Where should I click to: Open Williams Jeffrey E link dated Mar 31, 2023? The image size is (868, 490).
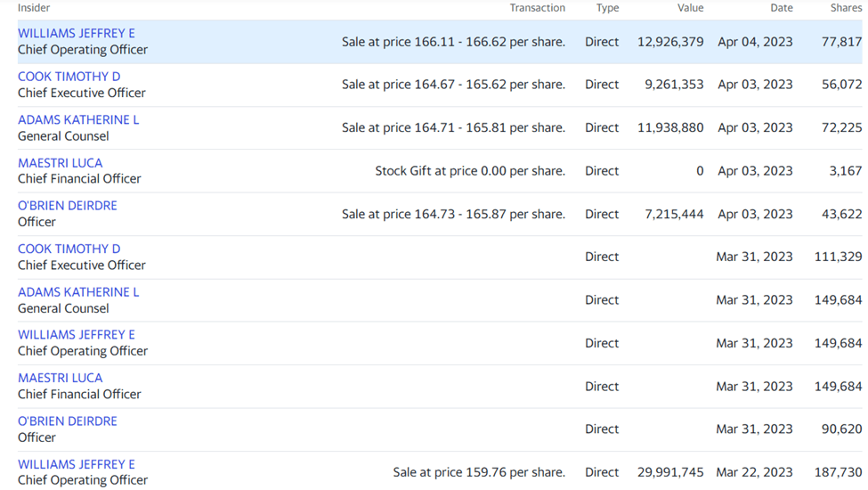[77, 335]
